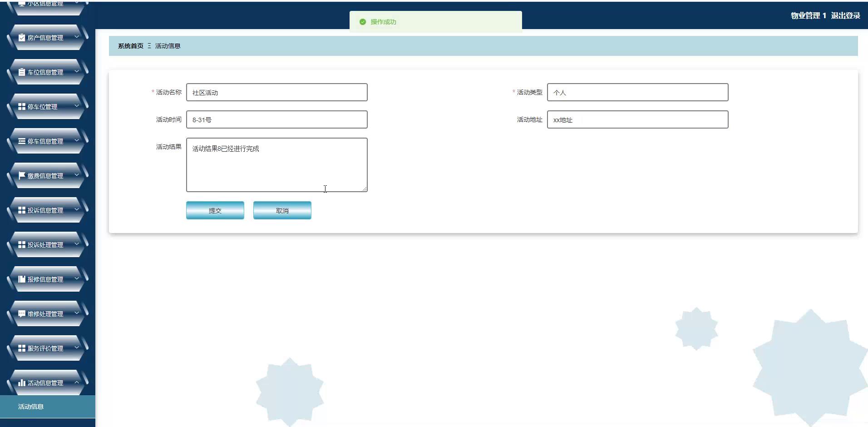Expand the 缴费信息管理 chevron
The width and height of the screenshot is (868, 427).
[x=77, y=175]
